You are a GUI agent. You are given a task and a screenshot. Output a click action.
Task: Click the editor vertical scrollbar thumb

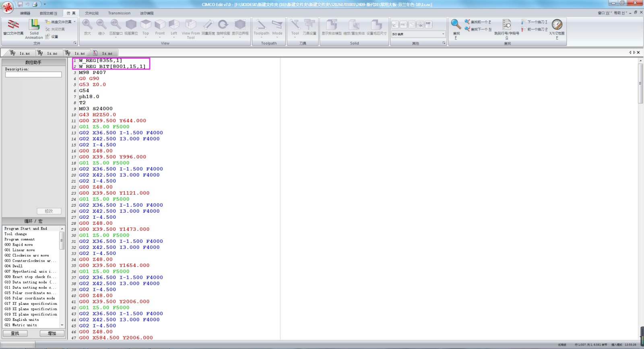click(x=640, y=83)
